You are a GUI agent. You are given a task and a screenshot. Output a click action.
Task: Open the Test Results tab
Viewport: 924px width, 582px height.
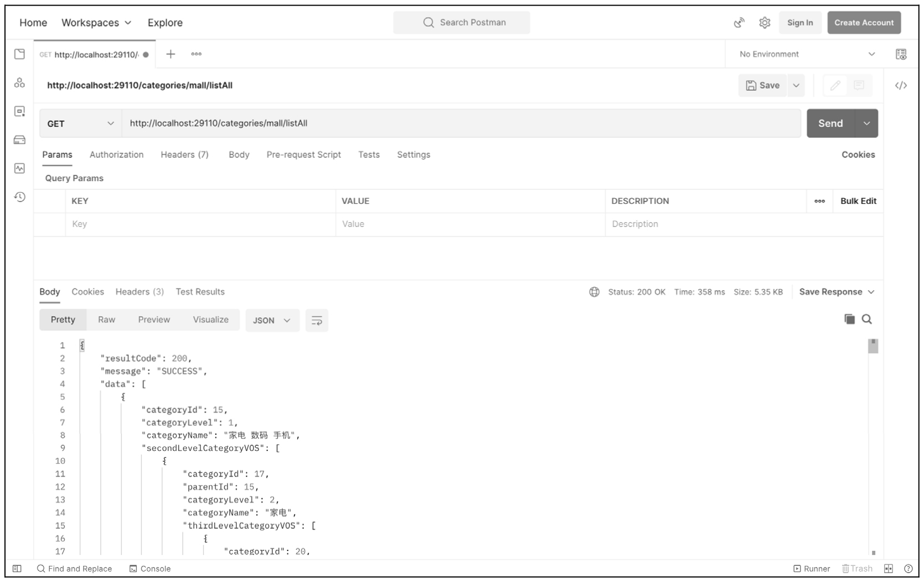click(200, 292)
